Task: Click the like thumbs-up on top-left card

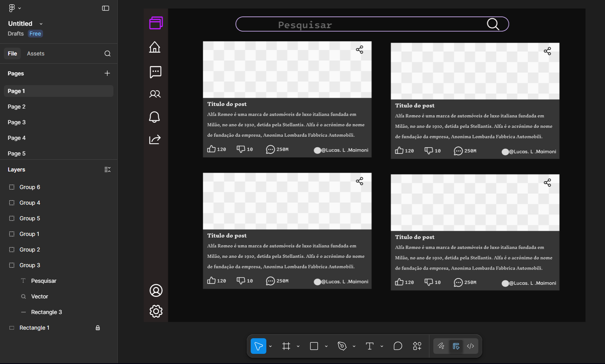Action: click(211, 149)
